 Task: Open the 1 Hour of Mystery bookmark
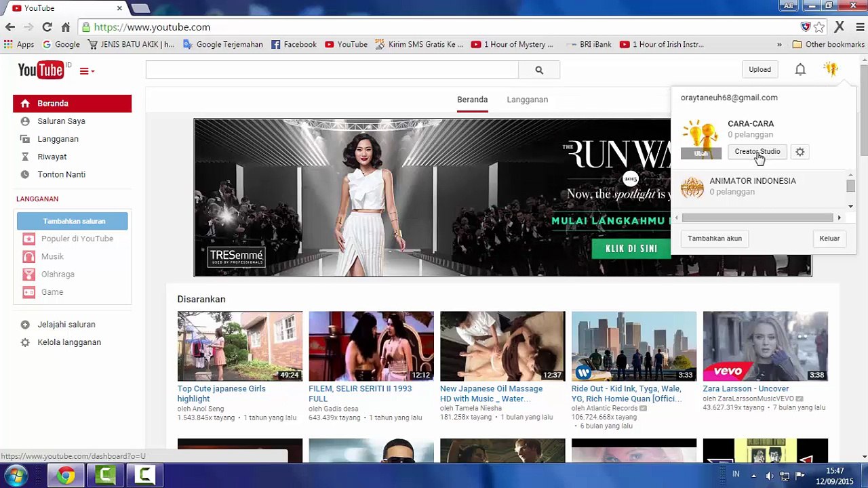[x=512, y=45]
